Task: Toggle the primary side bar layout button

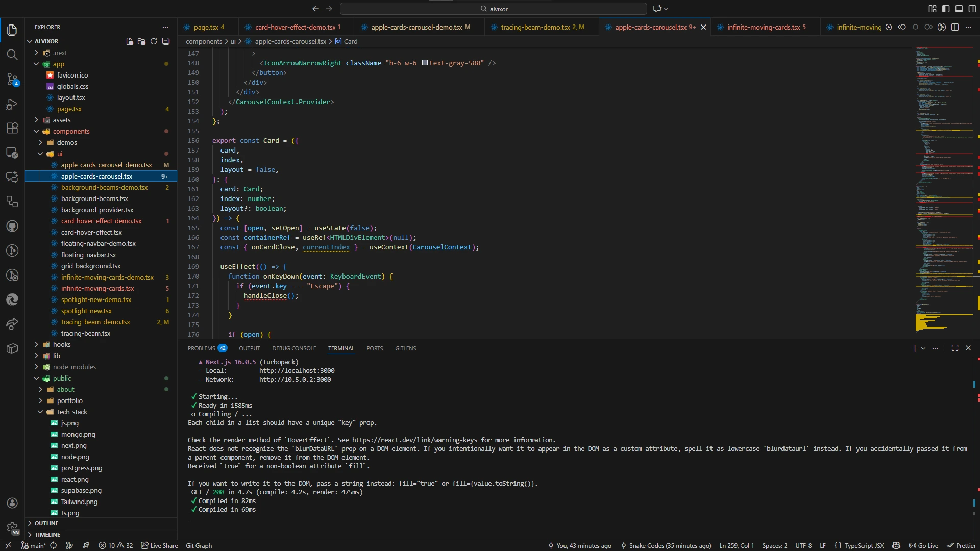Action: click(946, 9)
